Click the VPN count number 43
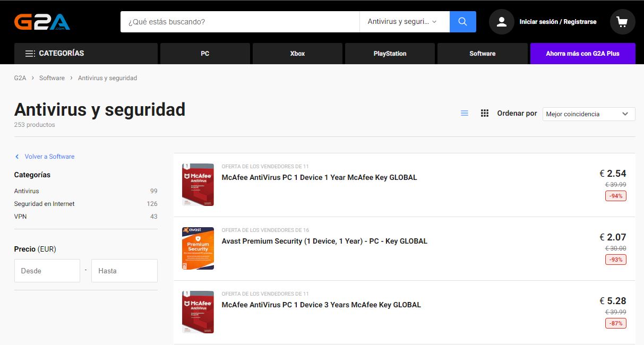The image size is (644, 345). pos(154,217)
